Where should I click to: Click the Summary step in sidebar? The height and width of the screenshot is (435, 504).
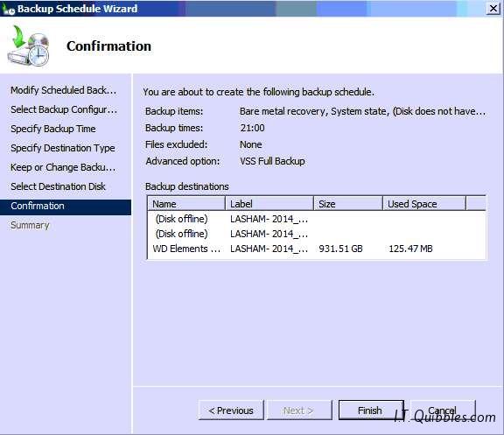(x=30, y=225)
